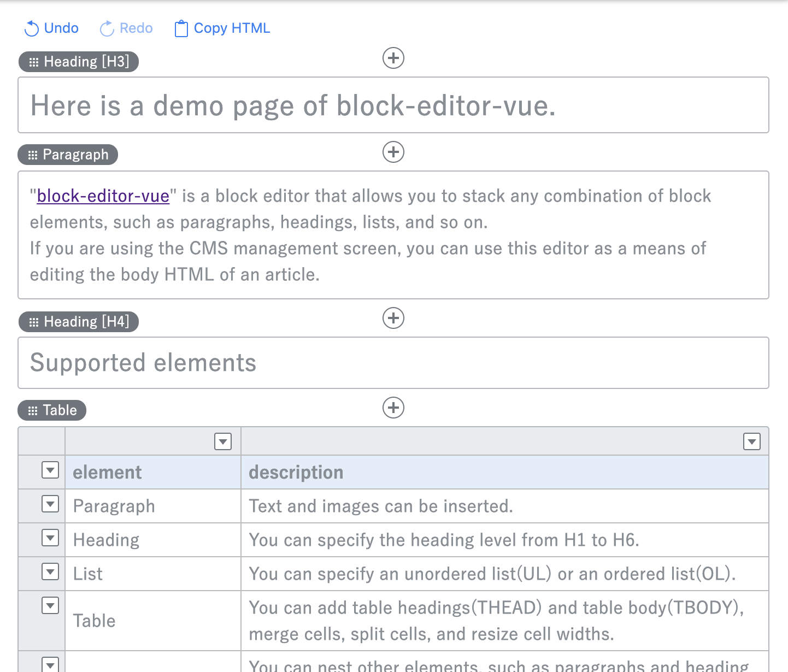
Task: Click the Paragraph block handle
Action: tap(68, 155)
